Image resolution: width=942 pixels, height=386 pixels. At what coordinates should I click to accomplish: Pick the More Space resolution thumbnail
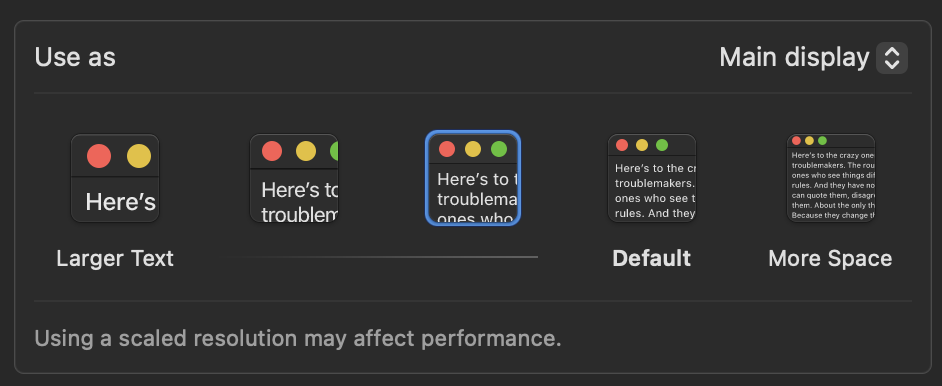click(831, 178)
